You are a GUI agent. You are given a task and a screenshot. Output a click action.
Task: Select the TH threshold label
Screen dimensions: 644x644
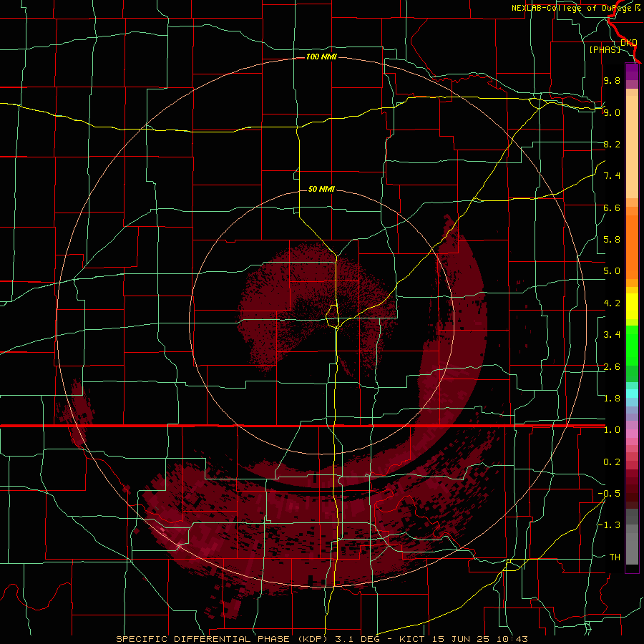[615, 557]
